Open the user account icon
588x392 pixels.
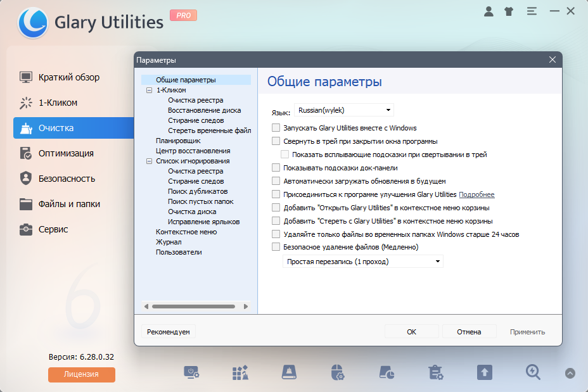click(x=489, y=11)
